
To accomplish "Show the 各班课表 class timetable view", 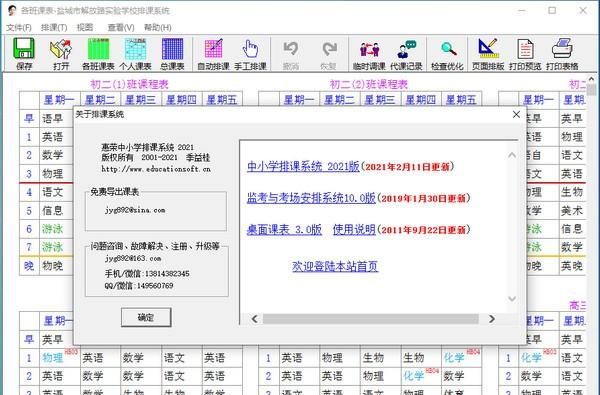I will click(x=98, y=54).
